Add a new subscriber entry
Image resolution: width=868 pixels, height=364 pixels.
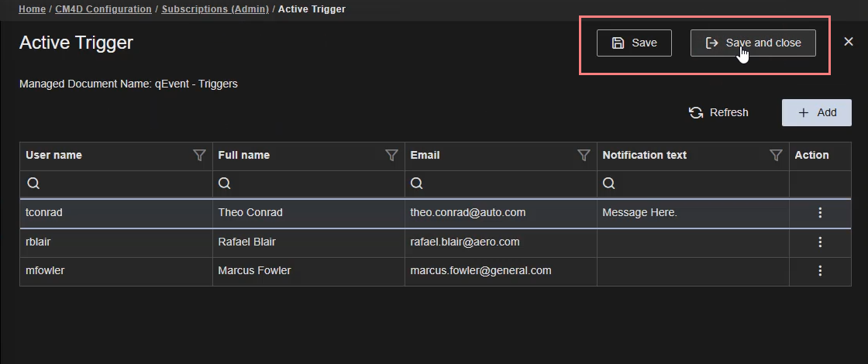tap(816, 113)
